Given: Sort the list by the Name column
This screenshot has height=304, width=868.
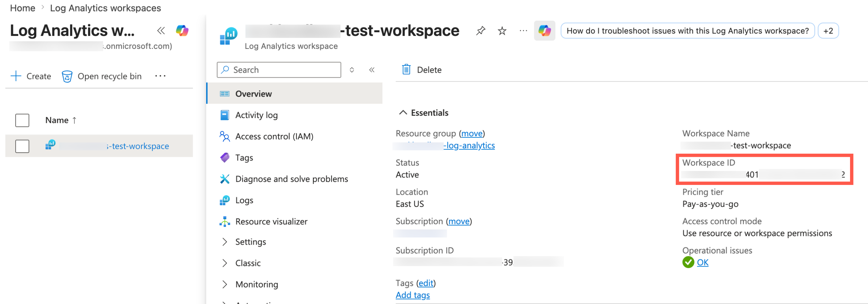Looking at the screenshot, I should 61,120.
